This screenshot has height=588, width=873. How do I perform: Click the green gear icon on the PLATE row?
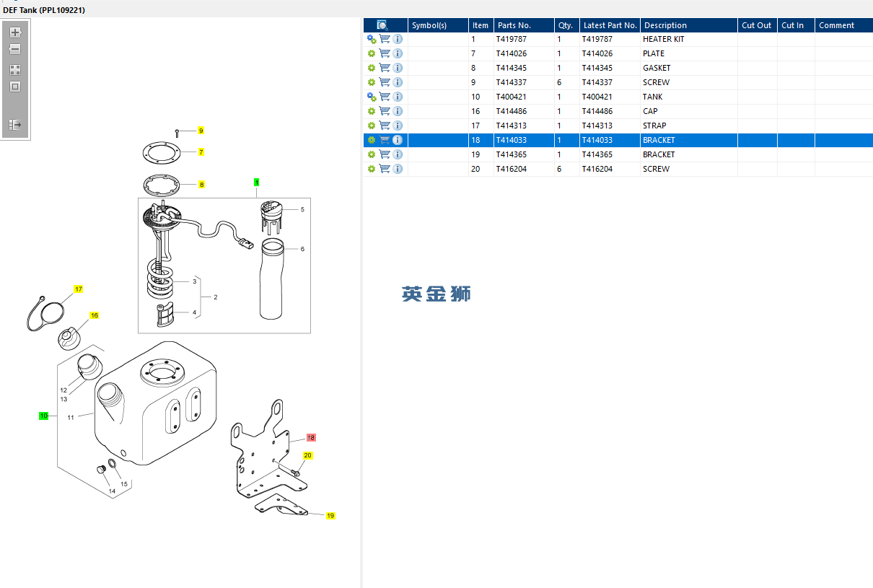372,53
